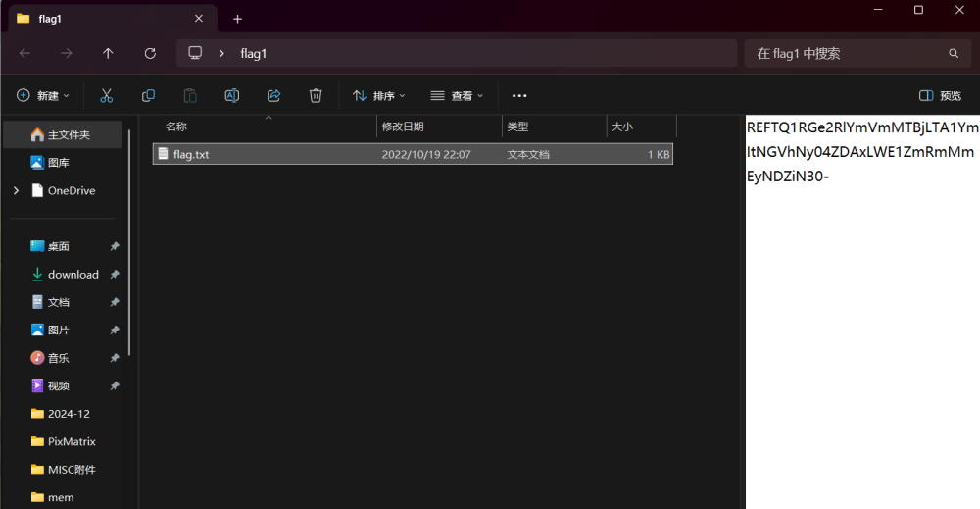Unpin 文档 using its pin icon

(x=115, y=302)
